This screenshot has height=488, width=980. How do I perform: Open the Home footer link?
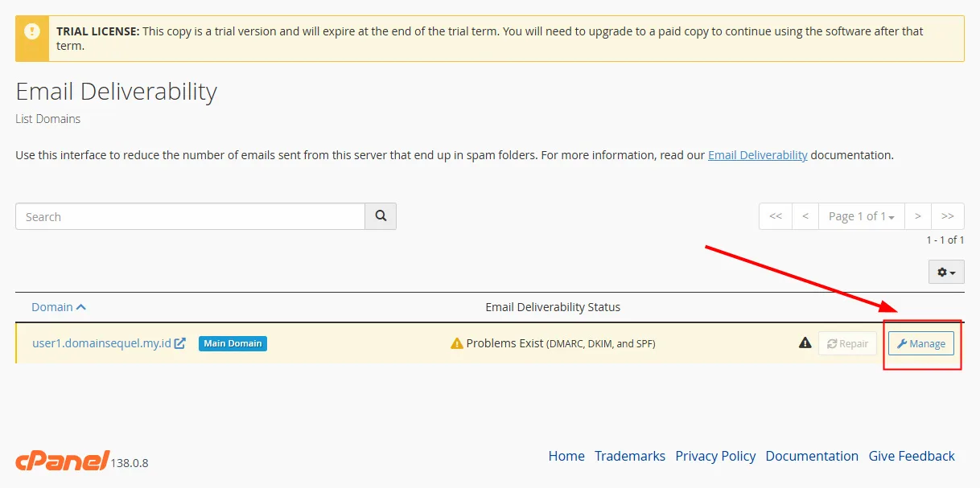point(566,456)
